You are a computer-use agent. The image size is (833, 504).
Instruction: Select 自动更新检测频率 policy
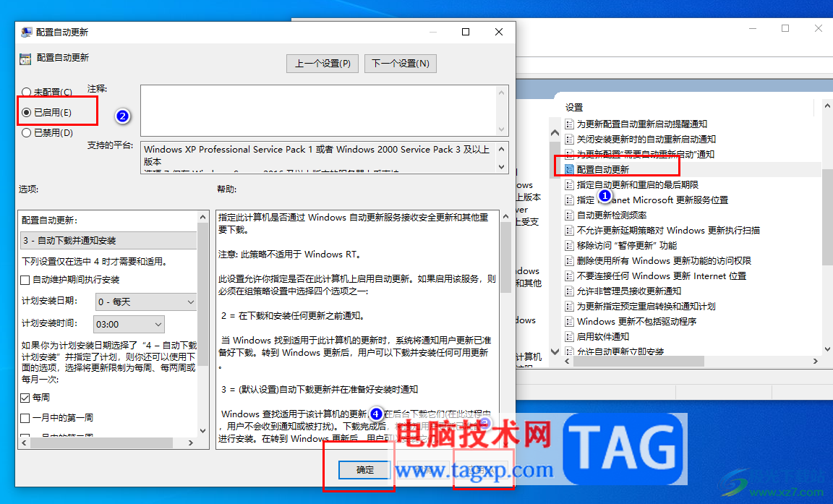click(612, 215)
